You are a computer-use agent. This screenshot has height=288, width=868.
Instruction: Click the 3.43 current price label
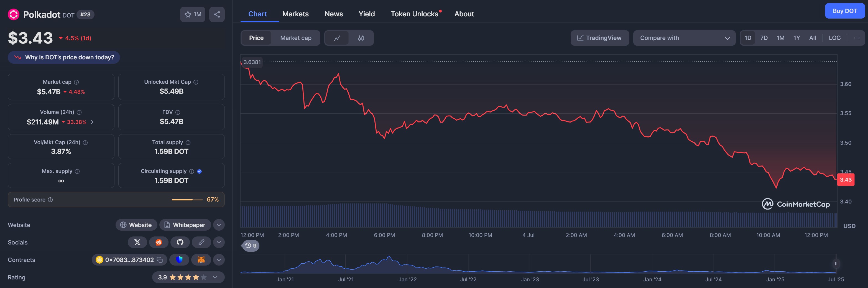point(846,180)
